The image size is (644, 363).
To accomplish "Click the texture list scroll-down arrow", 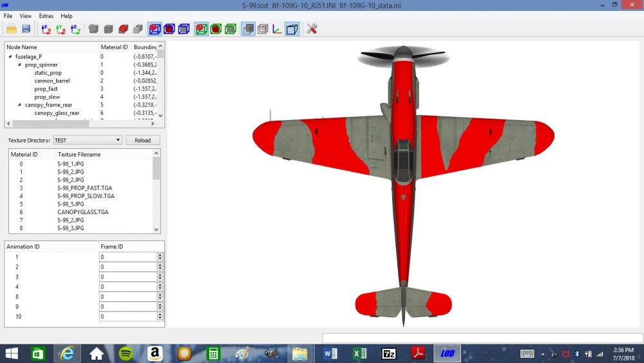I will point(156,230).
